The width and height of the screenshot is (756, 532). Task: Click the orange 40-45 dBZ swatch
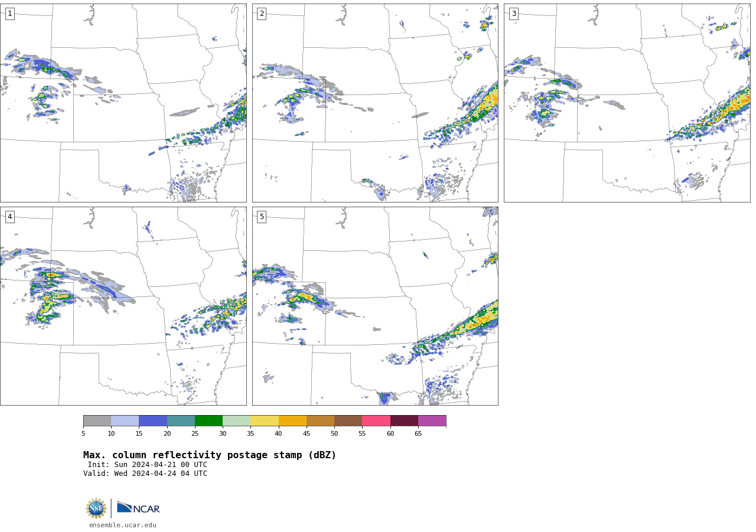click(292, 421)
